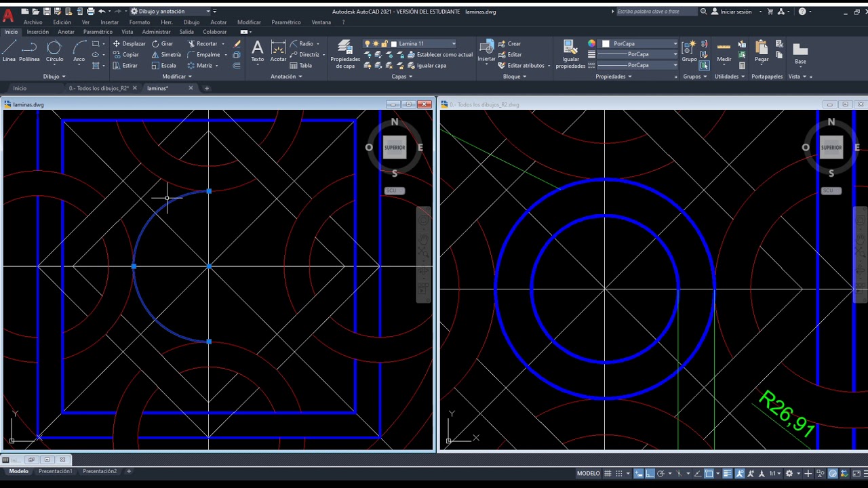
Task: Toggle ortho mode in status bar
Action: click(649, 473)
